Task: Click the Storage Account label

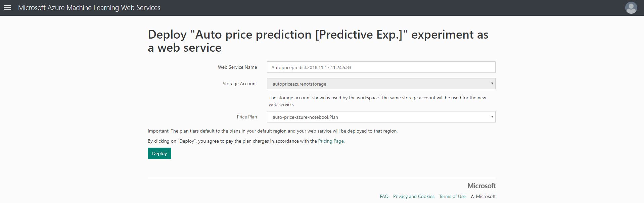Action: [239, 84]
